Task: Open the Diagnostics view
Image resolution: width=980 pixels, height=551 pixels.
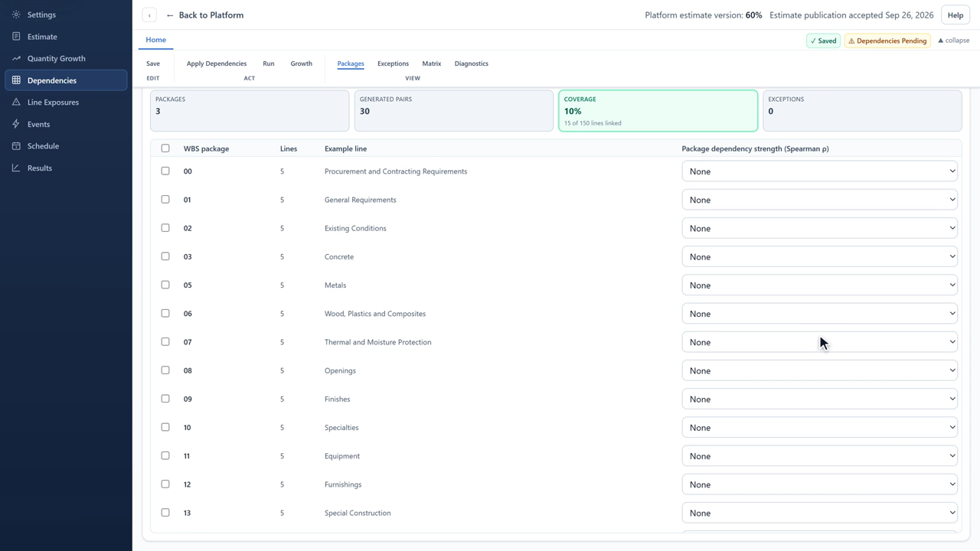Action: pos(471,64)
